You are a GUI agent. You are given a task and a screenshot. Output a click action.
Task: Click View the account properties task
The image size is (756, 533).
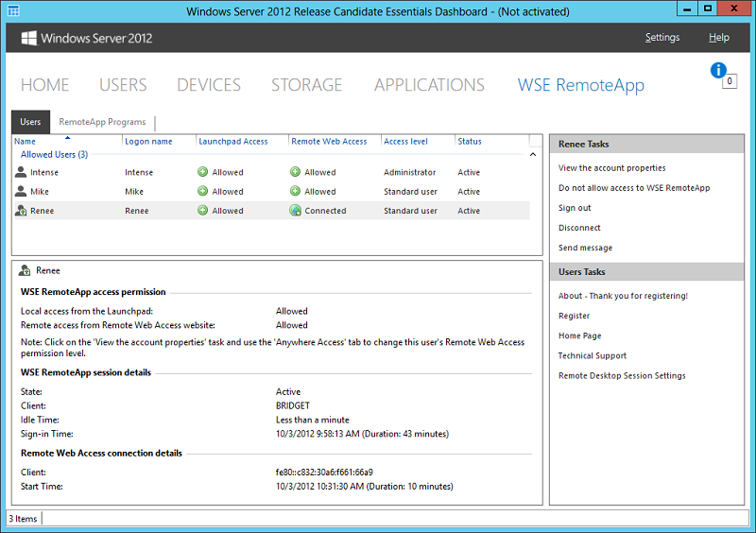611,168
